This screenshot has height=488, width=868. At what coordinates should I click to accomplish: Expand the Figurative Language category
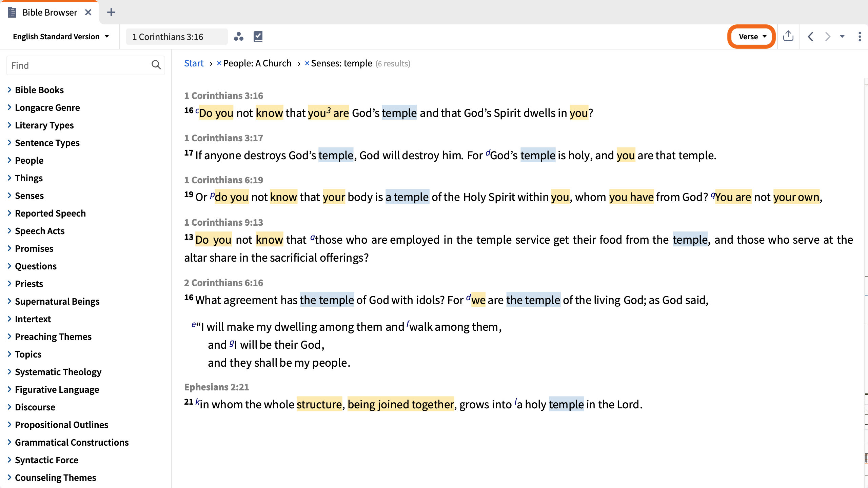pyautogui.click(x=57, y=389)
